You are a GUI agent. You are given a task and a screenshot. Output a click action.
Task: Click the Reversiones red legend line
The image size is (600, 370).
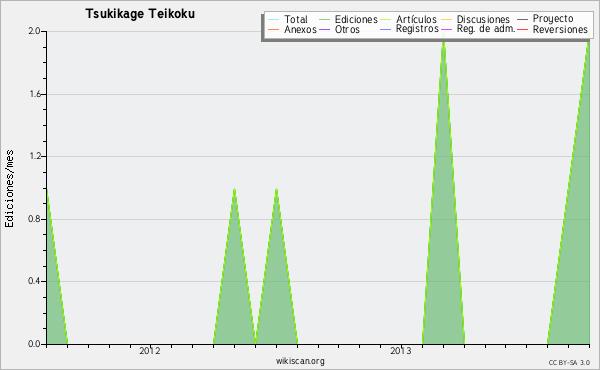click(x=522, y=30)
